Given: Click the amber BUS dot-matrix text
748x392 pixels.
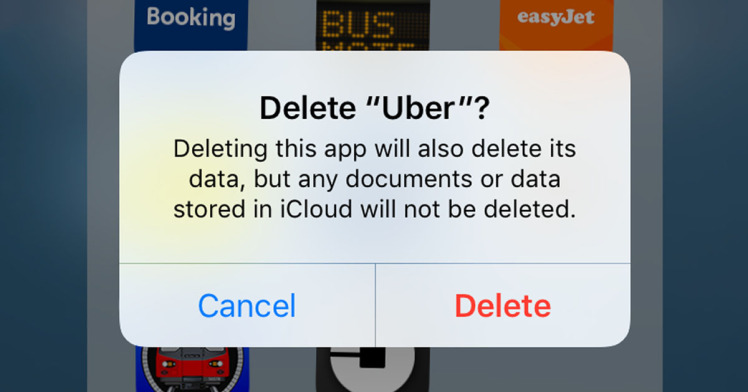Looking at the screenshot, I should (x=358, y=24).
